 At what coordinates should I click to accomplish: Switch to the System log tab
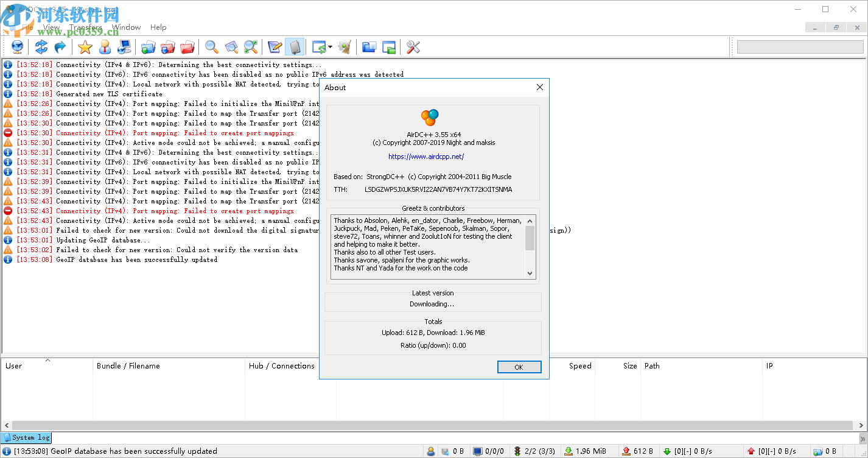point(27,437)
